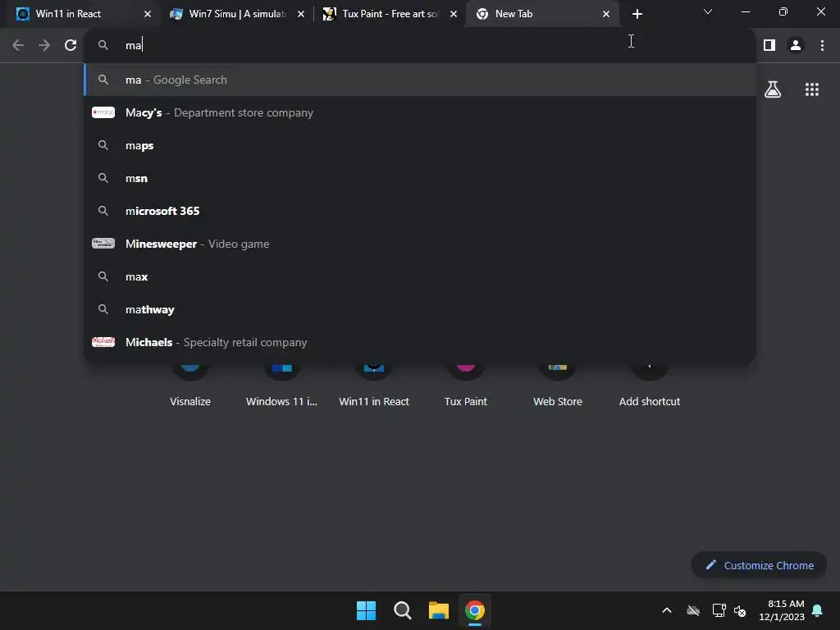This screenshot has width=840, height=630.
Task: Show hidden system tray icons
Action: point(667,610)
